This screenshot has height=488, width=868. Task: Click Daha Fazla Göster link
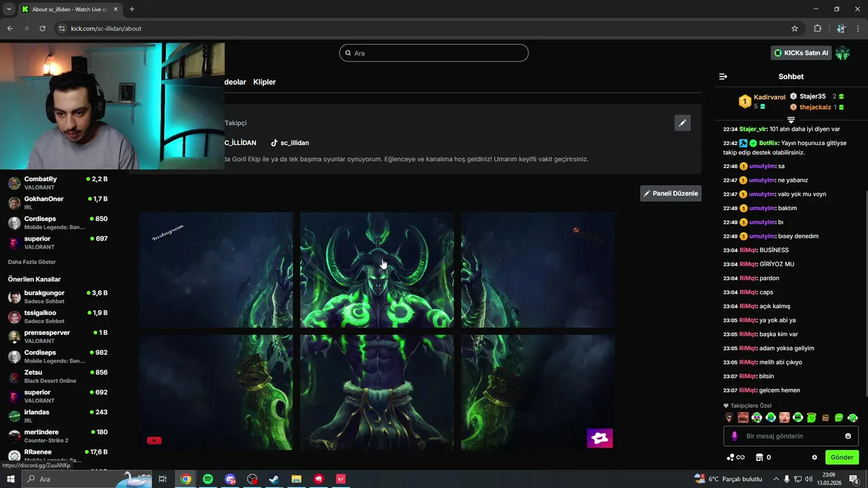32,262
